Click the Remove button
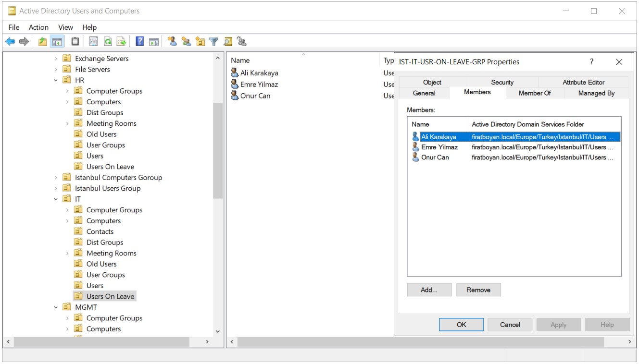 (478, 290)
